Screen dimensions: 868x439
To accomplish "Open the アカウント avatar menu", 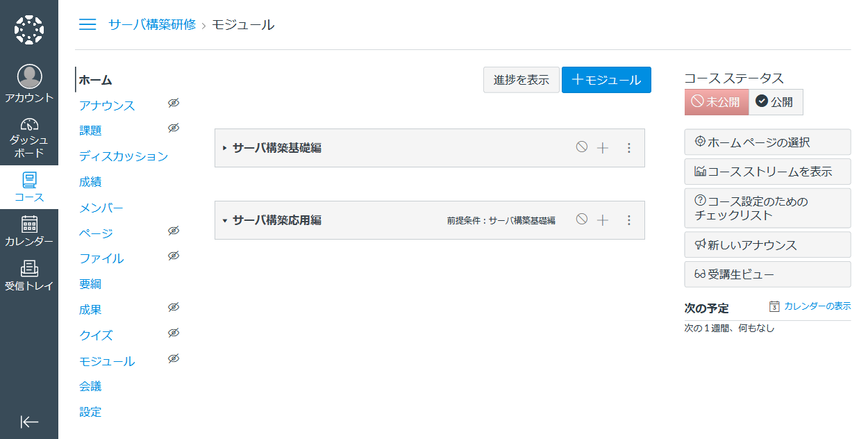I will click(29, 83).
